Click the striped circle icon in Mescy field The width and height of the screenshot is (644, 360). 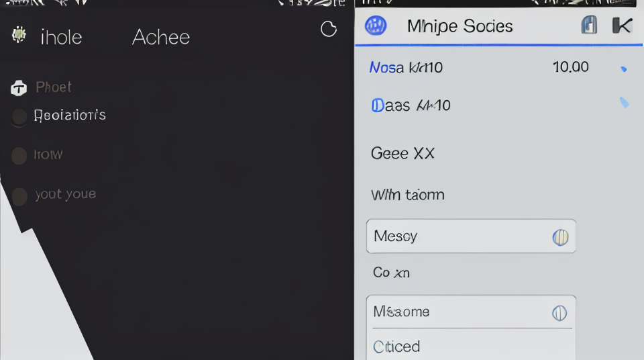tap(560, 237)
